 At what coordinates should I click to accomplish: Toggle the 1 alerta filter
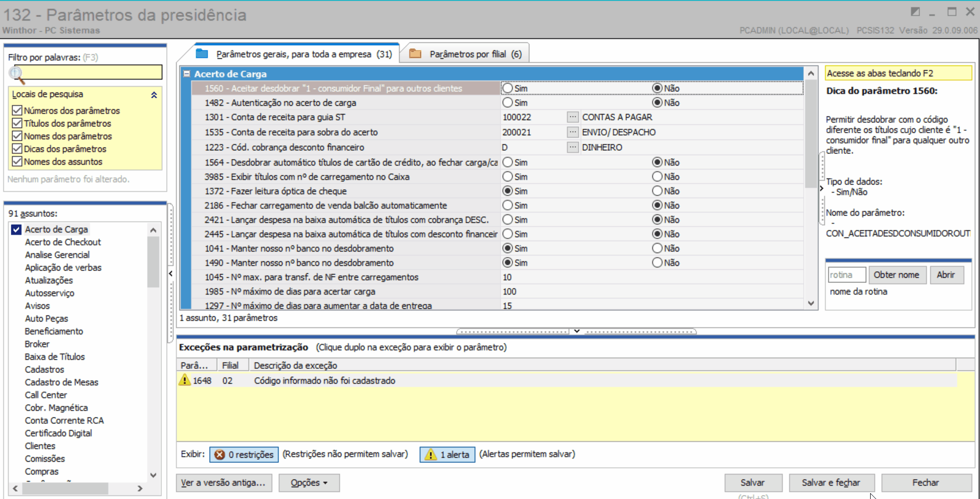448,454
